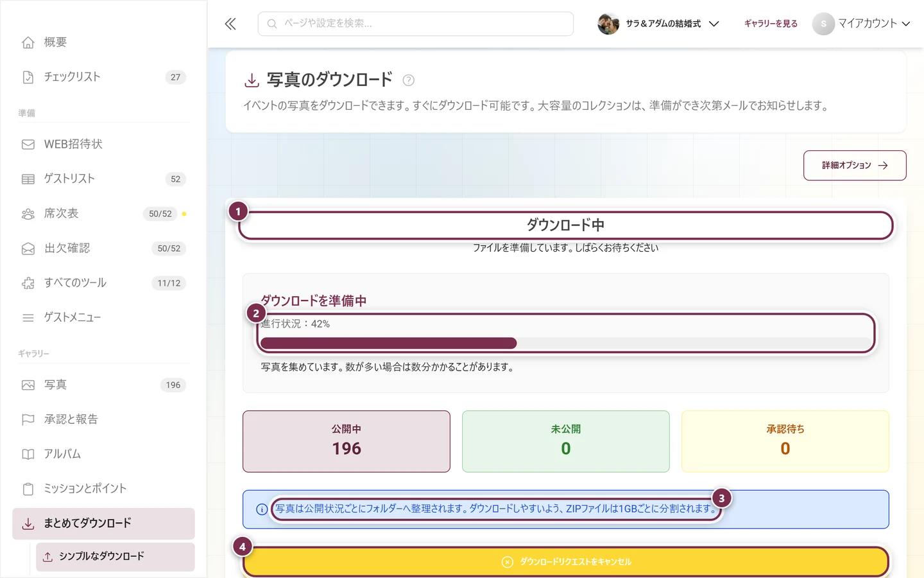Click the info icon in the blue notice
The width and height of the screenshot is (924, 578).
[x=262, y=509]
